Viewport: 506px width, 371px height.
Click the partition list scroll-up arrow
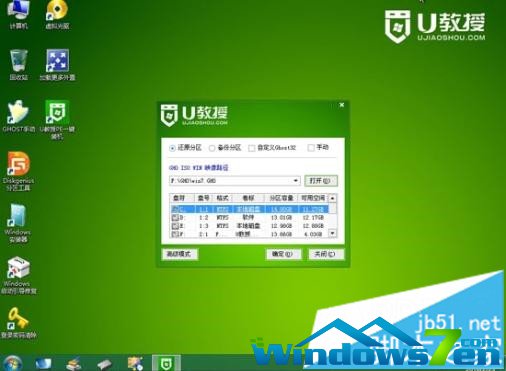pos(332,198)
